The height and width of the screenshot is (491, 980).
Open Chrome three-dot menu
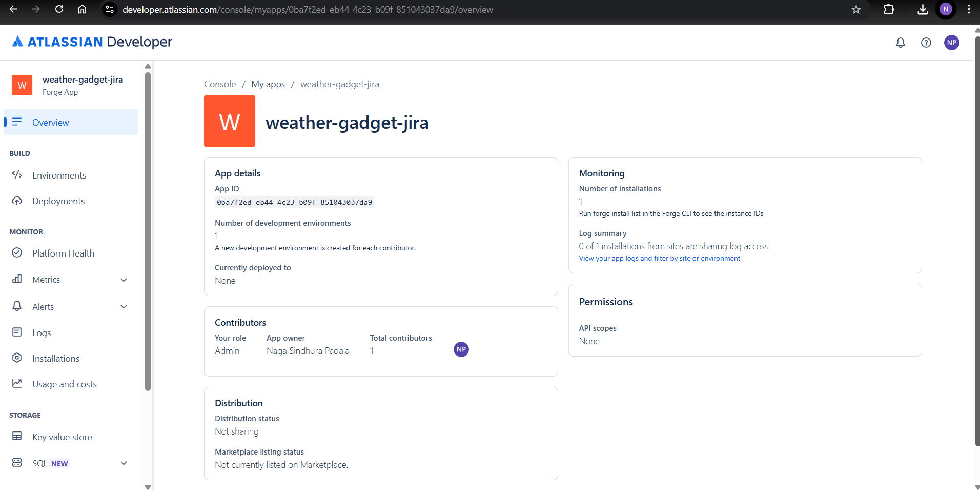click(969, 9)
